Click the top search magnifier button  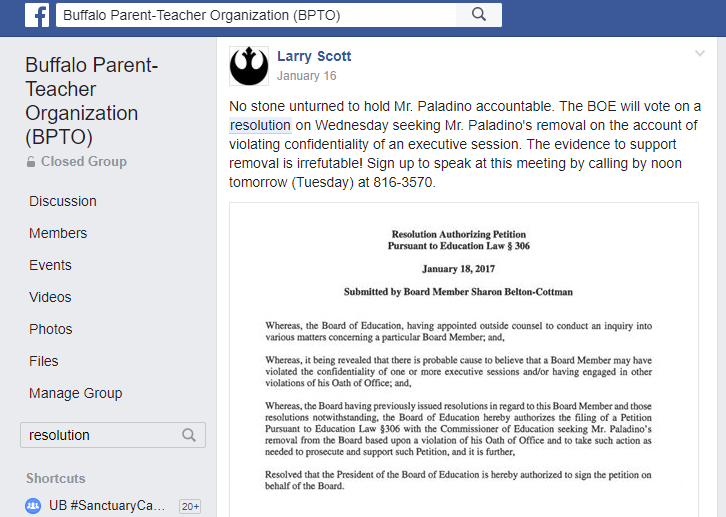point(479,15)
